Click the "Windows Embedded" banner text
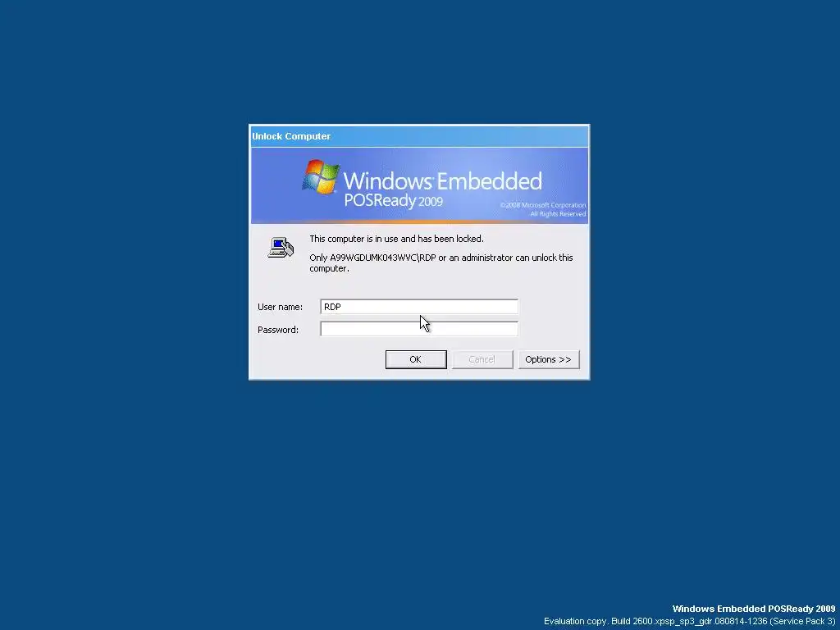840x630 pixels. pyautogui.click(x=442, y=180)
